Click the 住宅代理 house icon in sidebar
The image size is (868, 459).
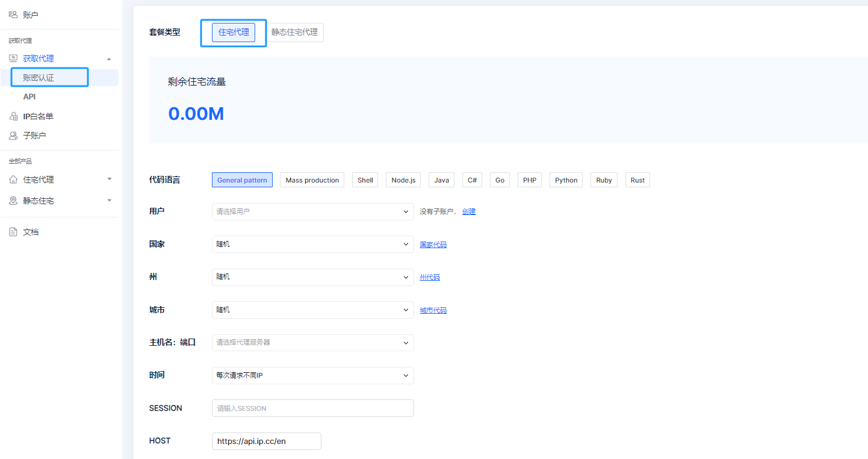pos(13,180)
